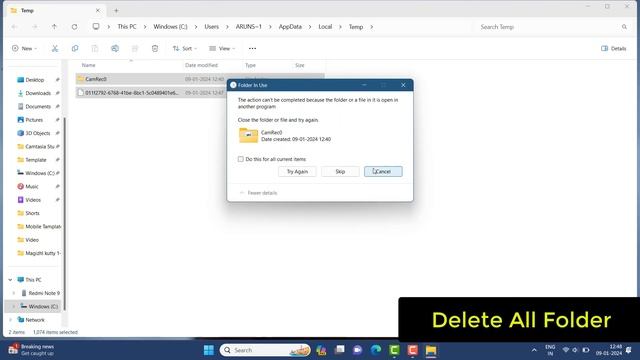Open Breaking news widget on taskbar
The height and width of the screenshot is (360, 640).
pyautogui.click(x=31, y=350)
